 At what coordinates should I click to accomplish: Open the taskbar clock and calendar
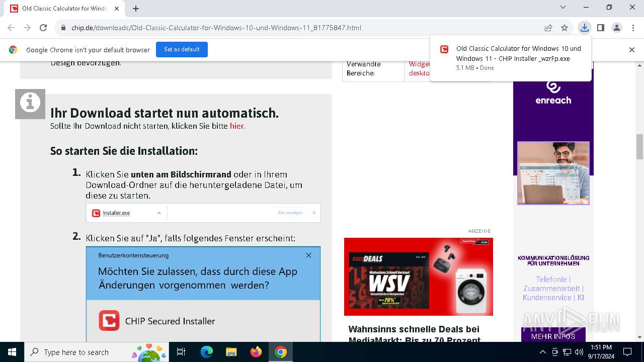601,352
